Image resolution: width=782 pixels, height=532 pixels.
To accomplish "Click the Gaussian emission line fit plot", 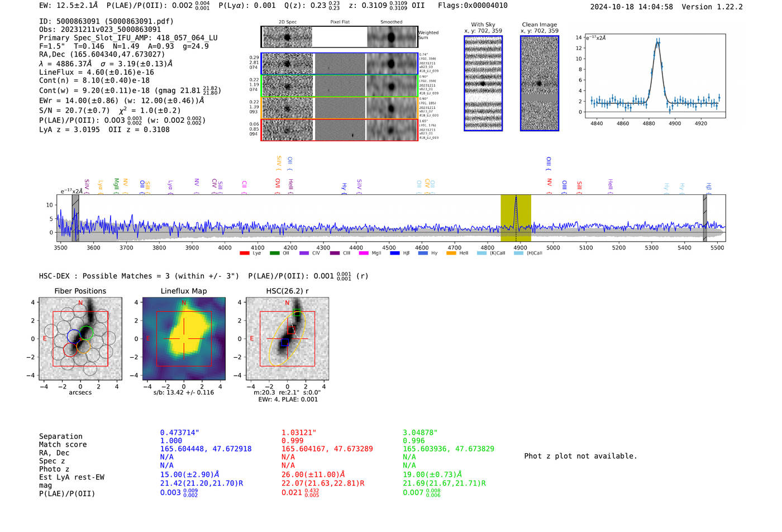I will 655,76.
